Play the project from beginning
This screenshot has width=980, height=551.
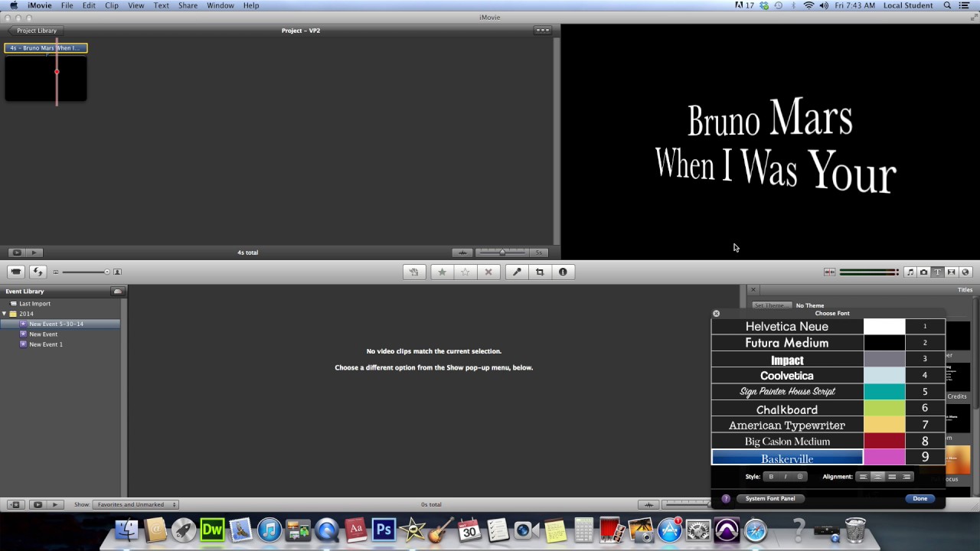[x=34, y=253]
